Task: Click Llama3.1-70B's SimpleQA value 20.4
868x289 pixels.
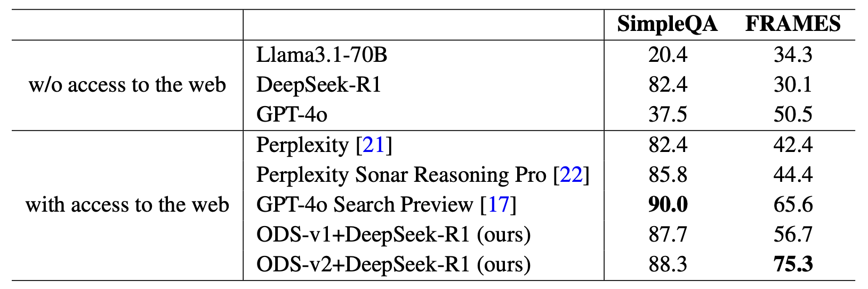Action: point(668,55)
